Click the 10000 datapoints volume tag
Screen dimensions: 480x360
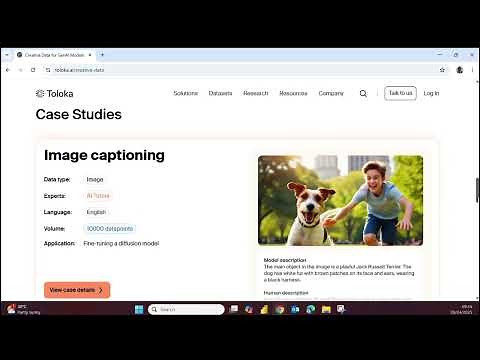point(110,228)
